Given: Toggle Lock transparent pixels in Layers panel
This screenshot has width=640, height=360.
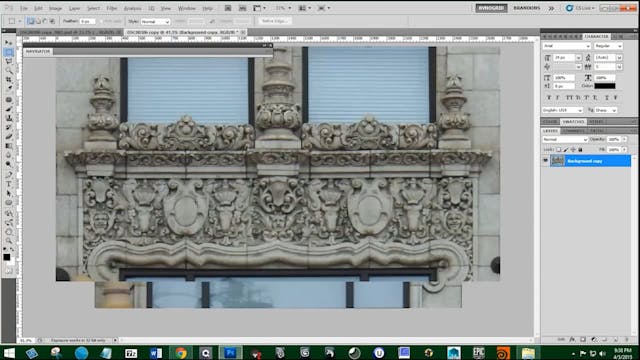Looking at the screenshot, I should [x=559, y=150].
